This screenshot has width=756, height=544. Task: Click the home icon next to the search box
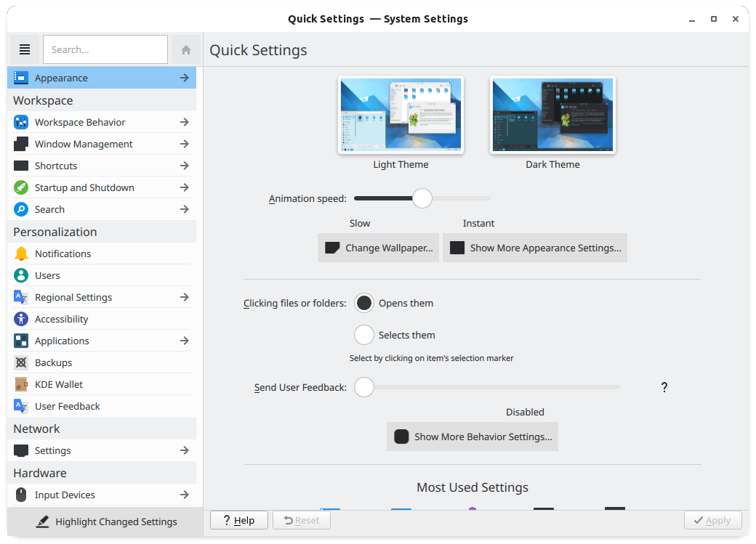pos(185,49)
